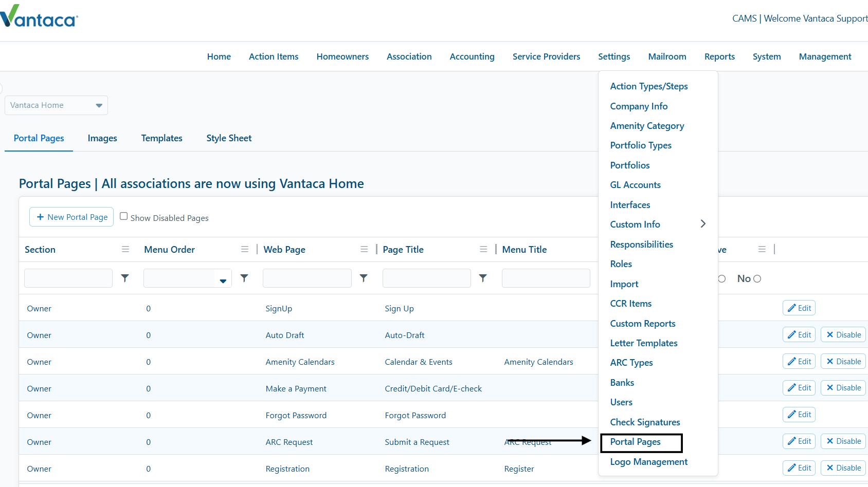Viewport: 868px width, 487px height.
Task: Open the Home menu
Action: 219,57
